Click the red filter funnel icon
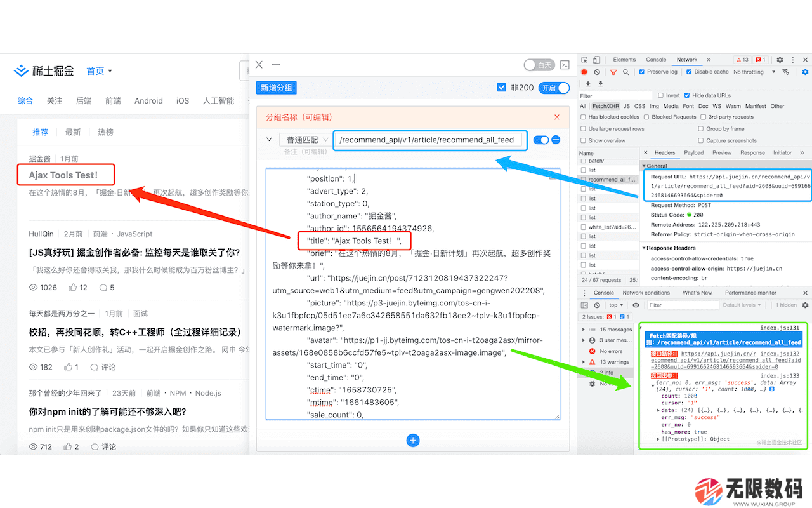This screenshot has width=812, height=508. pyautogui.click(x=613, y=72)
